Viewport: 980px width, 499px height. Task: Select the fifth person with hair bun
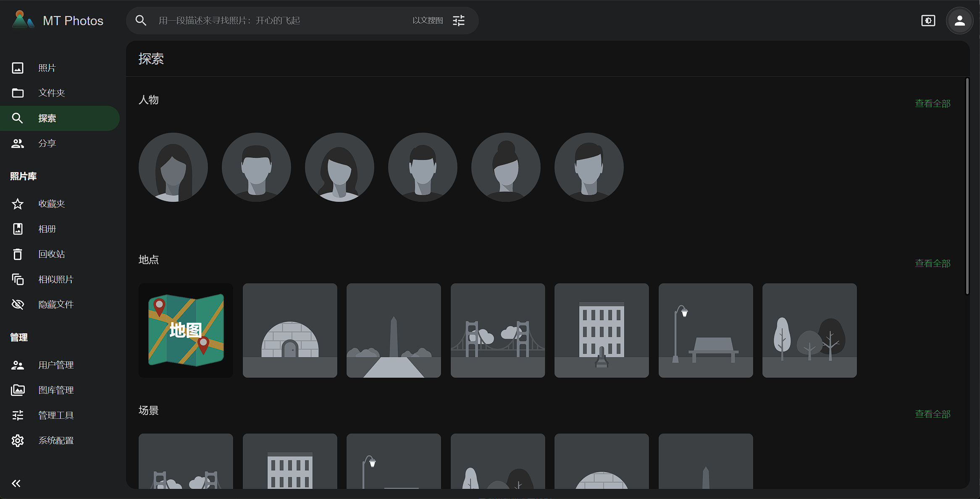coord(506,167)
